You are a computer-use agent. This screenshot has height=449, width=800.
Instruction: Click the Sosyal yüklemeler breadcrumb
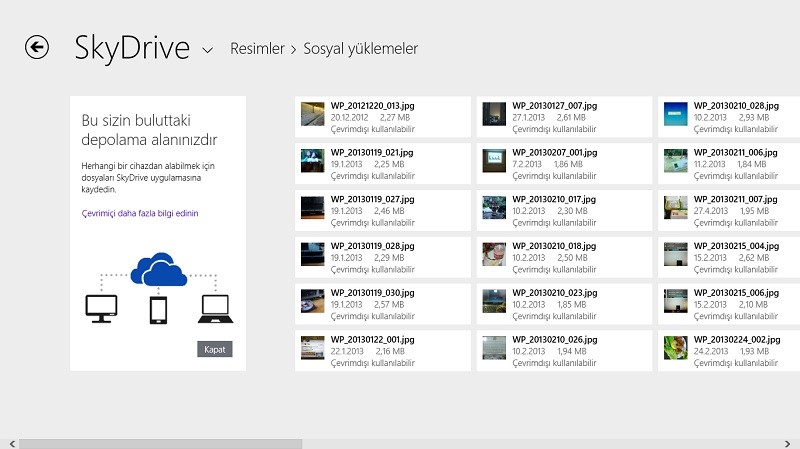361,48
